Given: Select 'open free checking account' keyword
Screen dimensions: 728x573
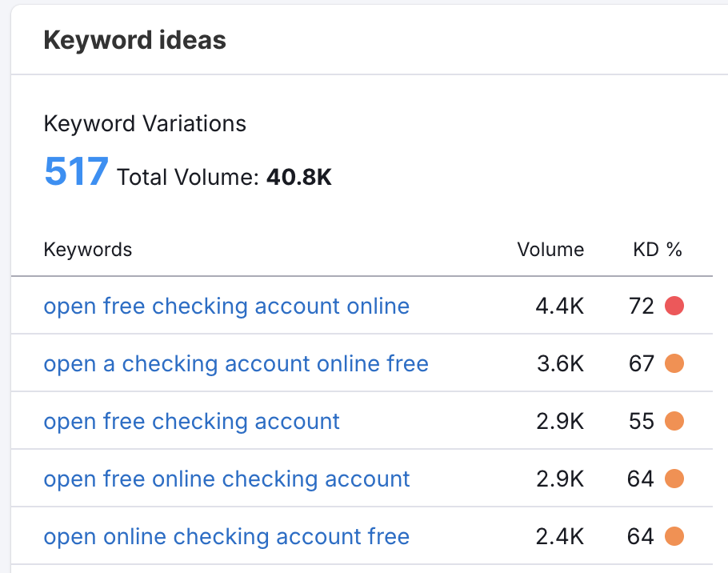Looking at the screenshot, I should (191, 421).
